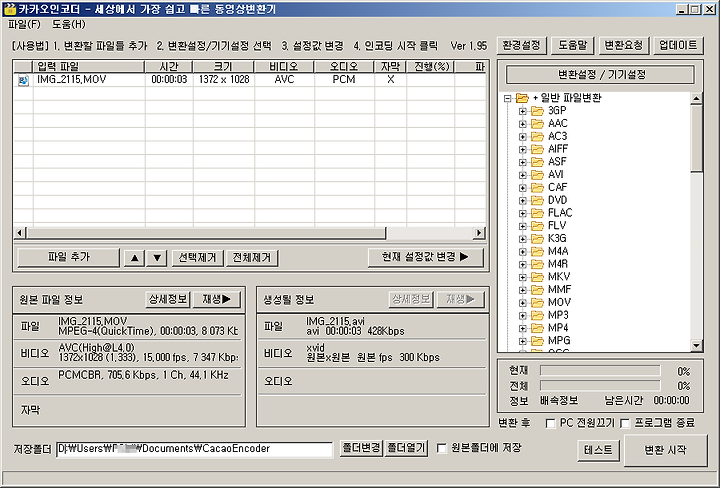Click the AIFF folder icon
This screenshot has width=720, height=488.
[537, 149]
